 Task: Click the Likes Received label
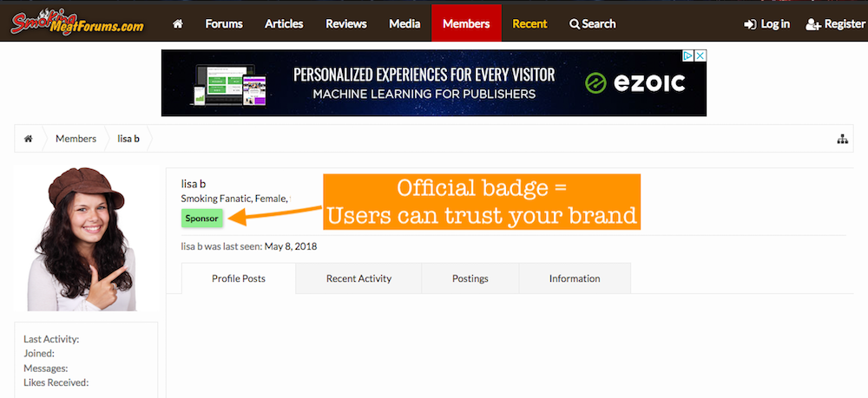pyautogui.click(x=56, y=382)
